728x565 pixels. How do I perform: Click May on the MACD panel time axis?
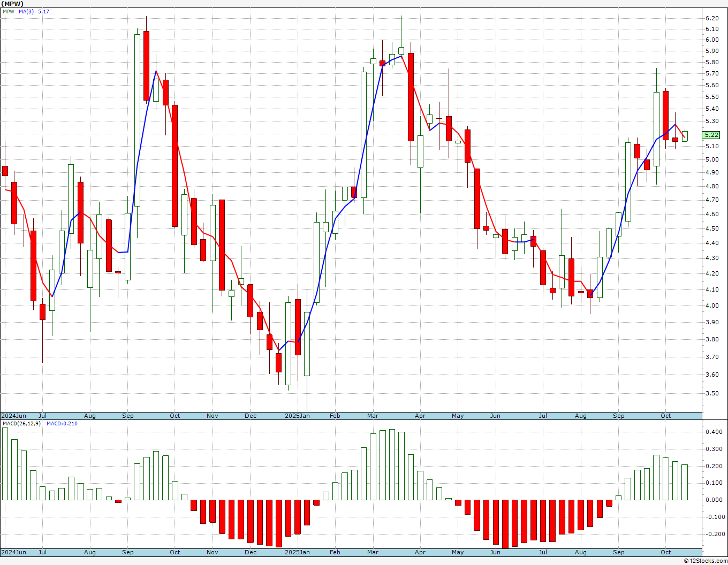tap(458, 552)
